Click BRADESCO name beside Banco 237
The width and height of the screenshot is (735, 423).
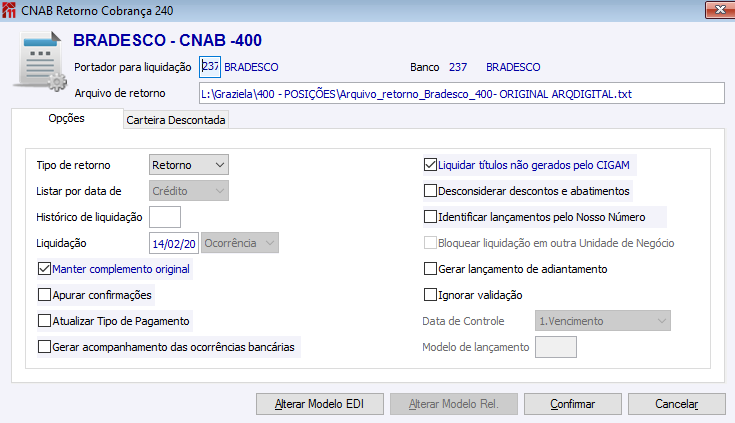tap(513, 67)
